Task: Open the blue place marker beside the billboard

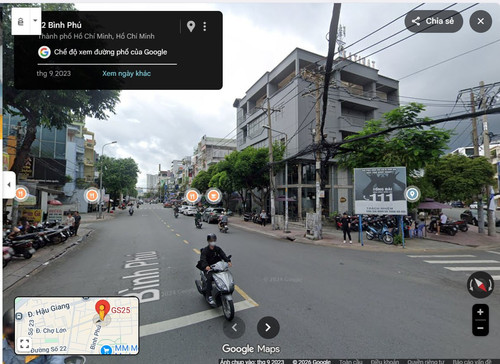Action: [412, 194]
